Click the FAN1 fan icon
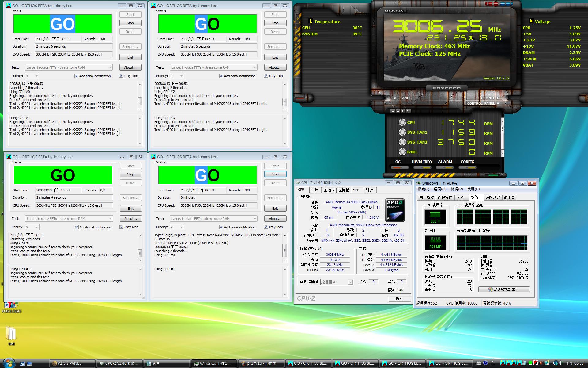Screen dimensions: 588x368 [x=402, y=152]
